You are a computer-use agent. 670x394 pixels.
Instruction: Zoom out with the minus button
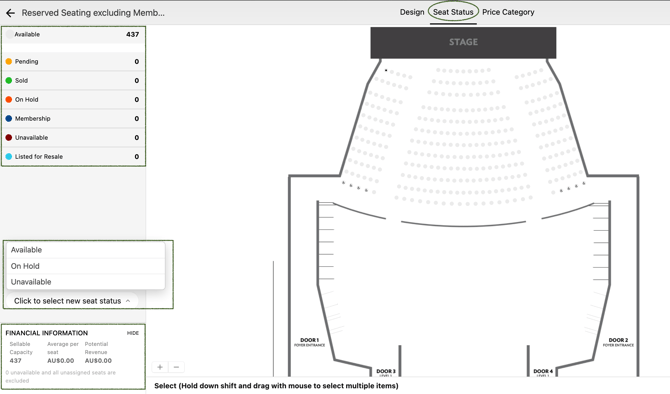tap(176, 367)
